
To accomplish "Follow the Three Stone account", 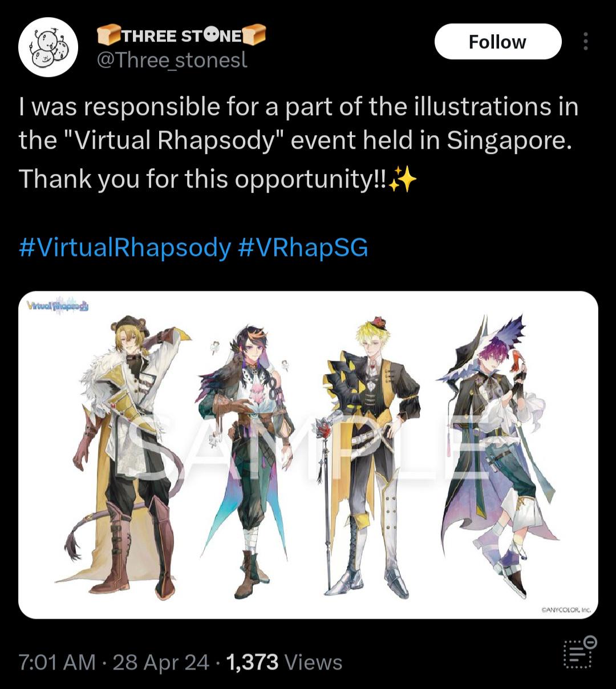I will coord(497,42).
